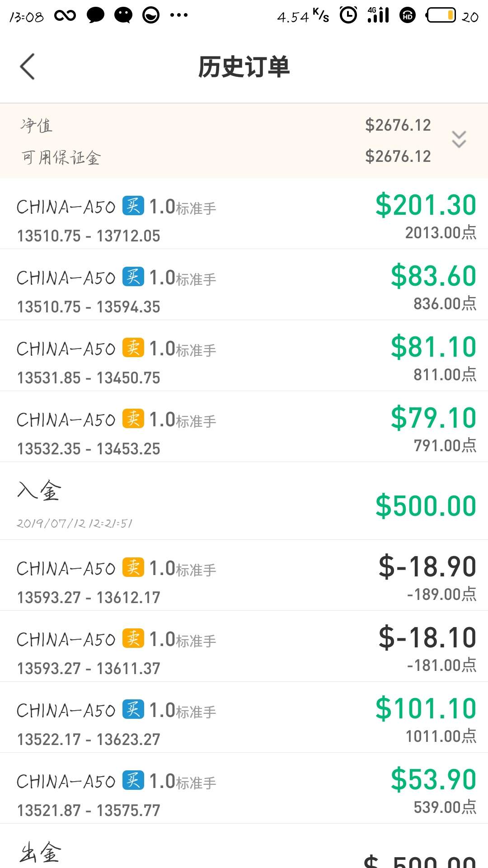
Task: Tap the buy badge on $201.30 order
Action: tap(133, 206)
